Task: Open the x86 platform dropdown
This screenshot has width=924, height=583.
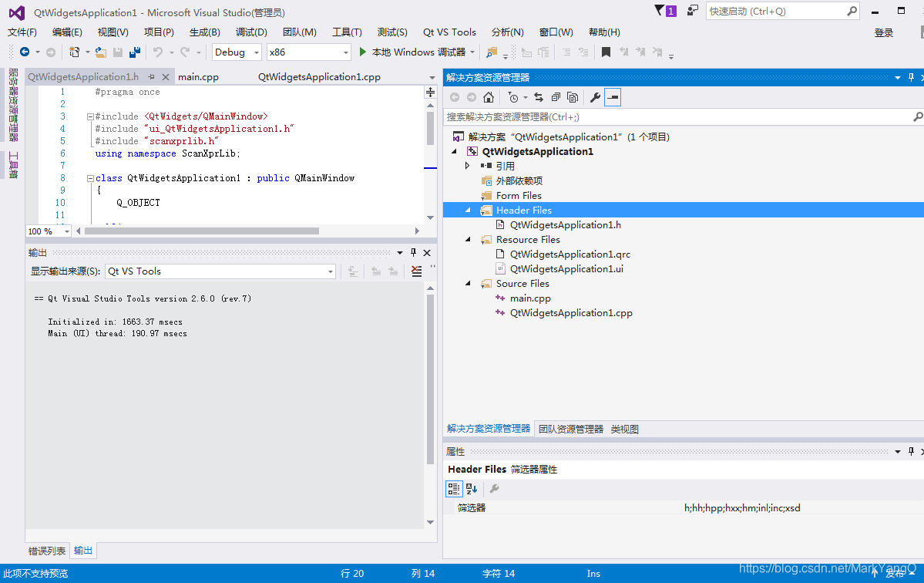Action: click(x=346, y=52)
